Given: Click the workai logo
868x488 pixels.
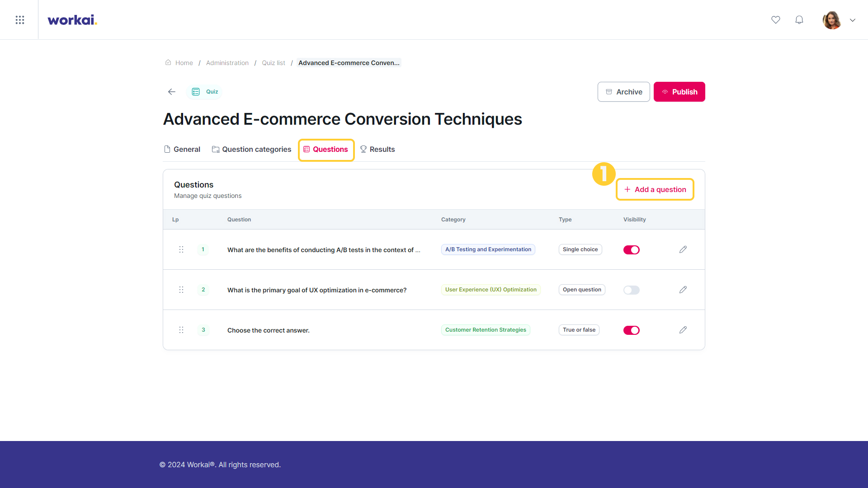Looking at the screenshot, I should [72, 20].
